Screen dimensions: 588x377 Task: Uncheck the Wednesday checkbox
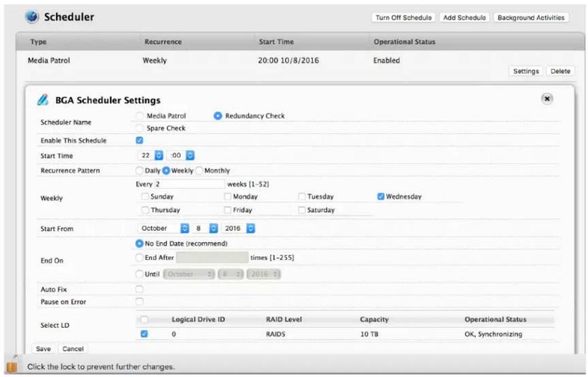pyautogui.click(x=381, y=196)
